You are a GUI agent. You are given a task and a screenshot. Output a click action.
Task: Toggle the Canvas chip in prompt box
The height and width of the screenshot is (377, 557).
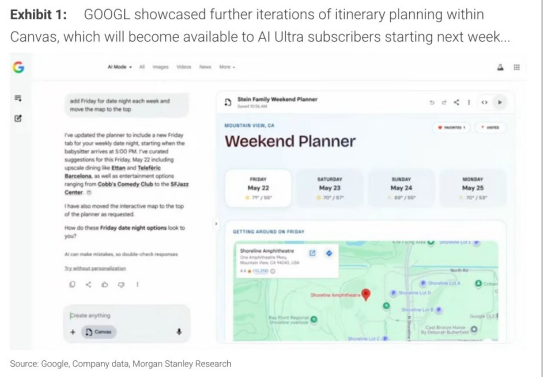[99, 332]
